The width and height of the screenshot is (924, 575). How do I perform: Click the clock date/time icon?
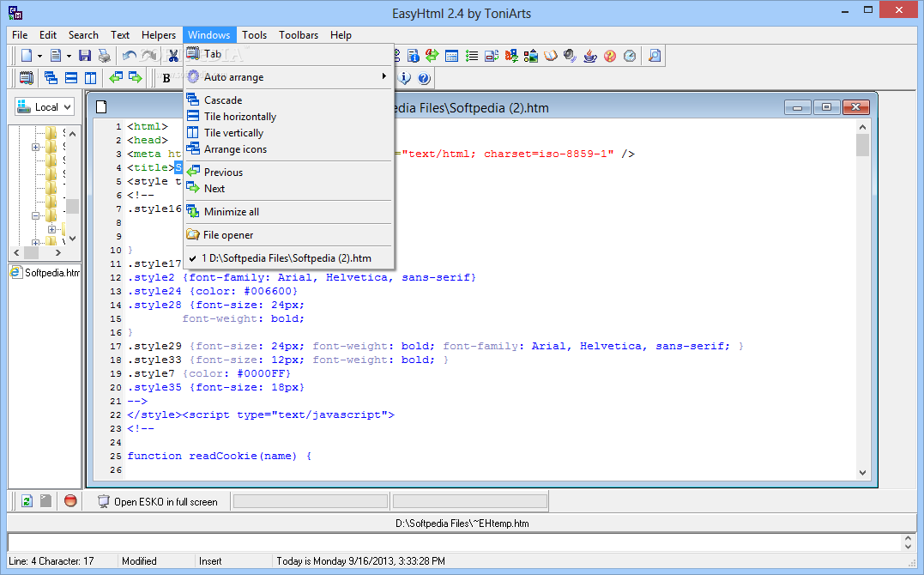(630, 56)
